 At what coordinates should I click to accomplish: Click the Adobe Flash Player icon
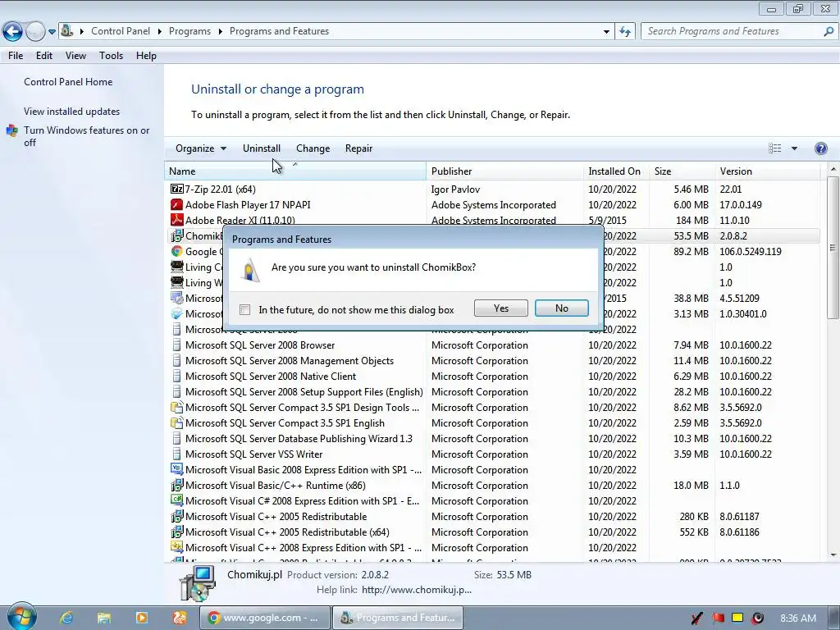[x=177, y=204]
